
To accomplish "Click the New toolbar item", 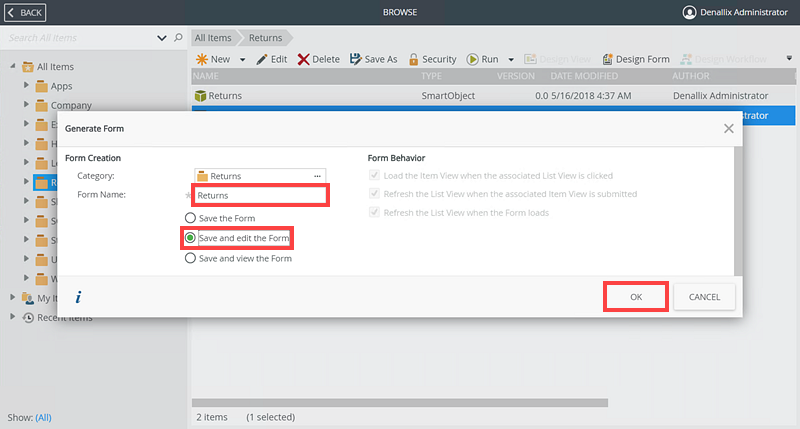I will point(213,59).
